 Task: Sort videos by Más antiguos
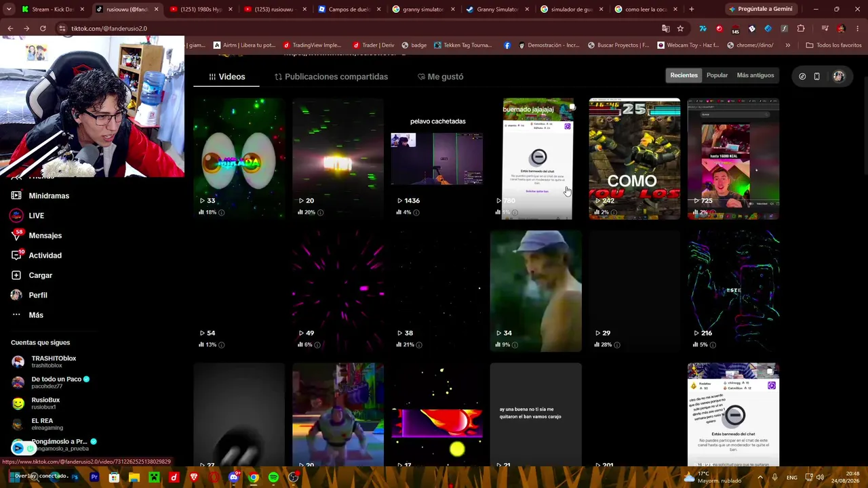click(755, 75)
